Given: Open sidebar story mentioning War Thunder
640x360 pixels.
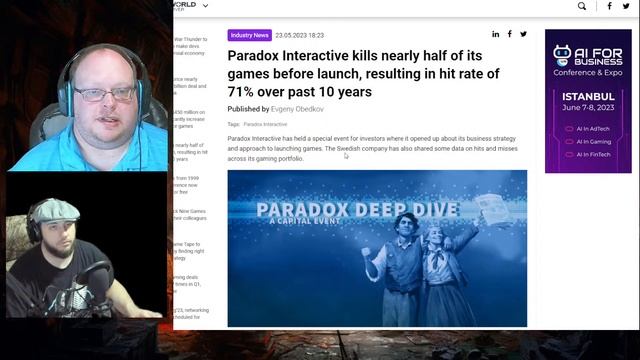Looking at the screenshot, I should pyautogui.click(x=190, y=46).
